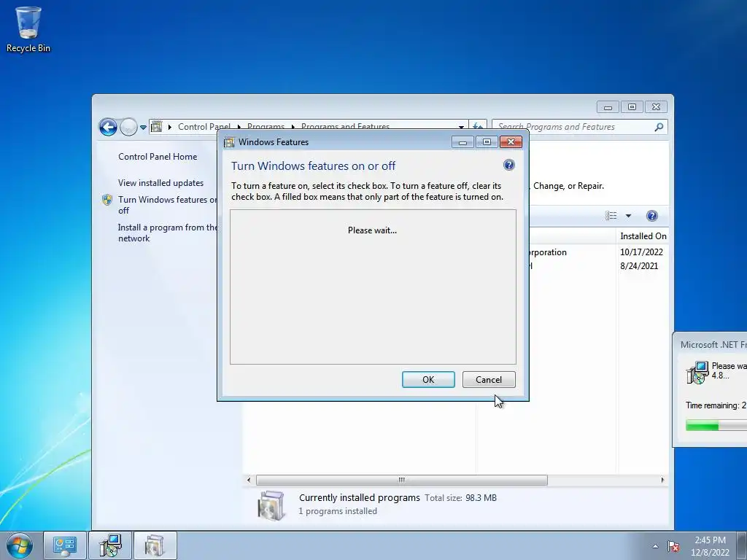Click the Programs and Features taskbar button
Image resolution: width=747 pixels, height=560 pixels.
(155, 545)
